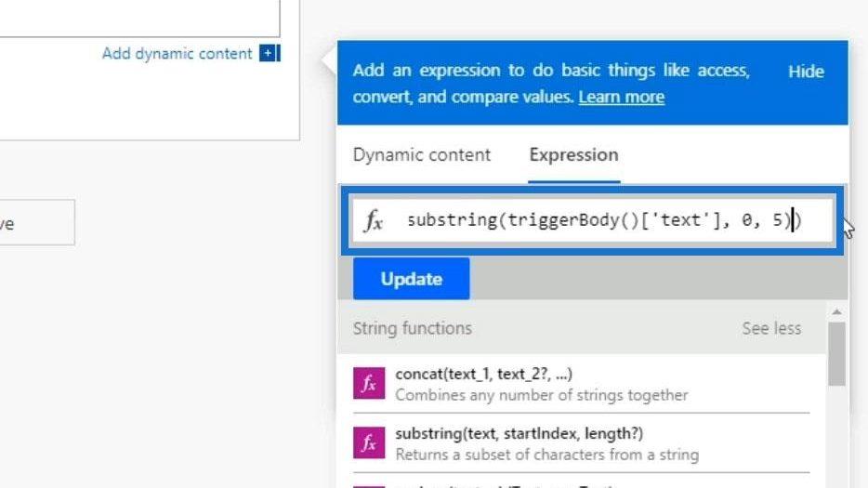Hide the expression help banner
This screenshot has width=868, height=488.
click(806, 72)
